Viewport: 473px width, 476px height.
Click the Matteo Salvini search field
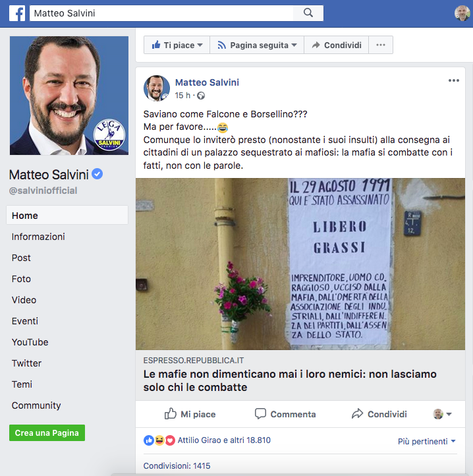(x=161, y=13)
